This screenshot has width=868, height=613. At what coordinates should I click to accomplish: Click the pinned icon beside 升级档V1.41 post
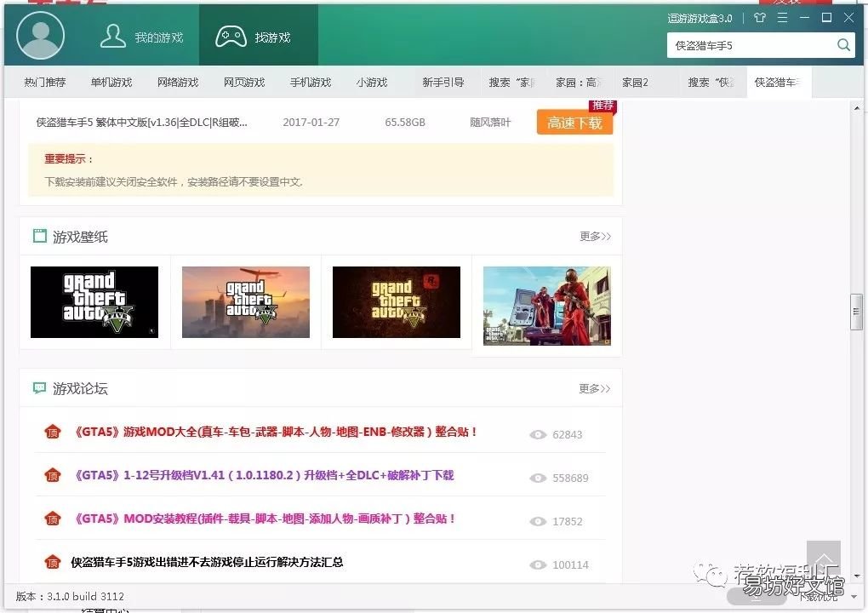pyautogui.click(x=53, y=475)
